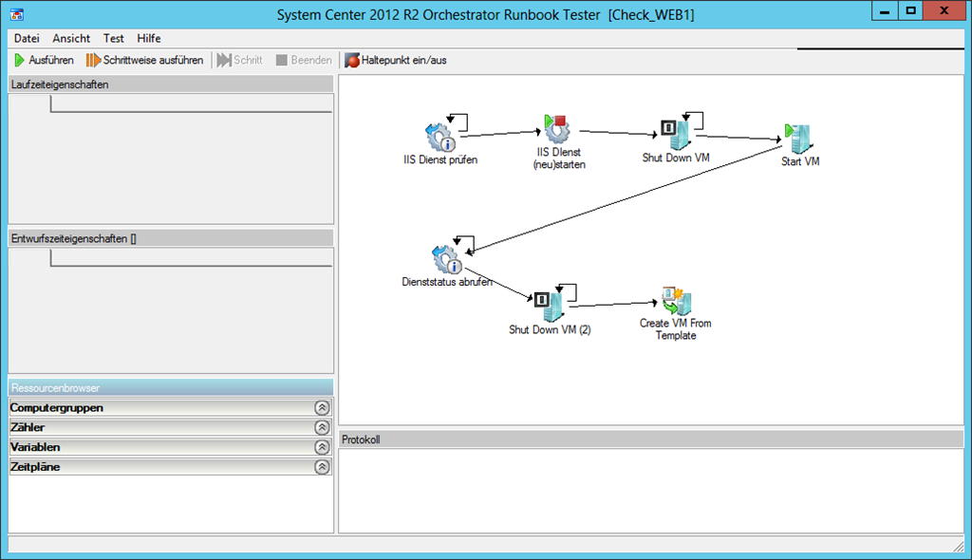Expand the Computergruppen section chevron
This screenshot has width=972, height=560.
(x=322, y=408)
